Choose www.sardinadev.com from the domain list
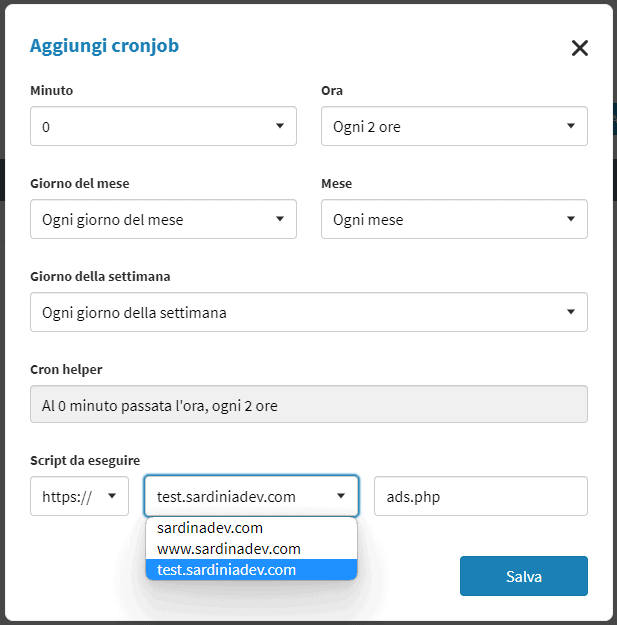 pyautogui.click(x=229, y=549)
